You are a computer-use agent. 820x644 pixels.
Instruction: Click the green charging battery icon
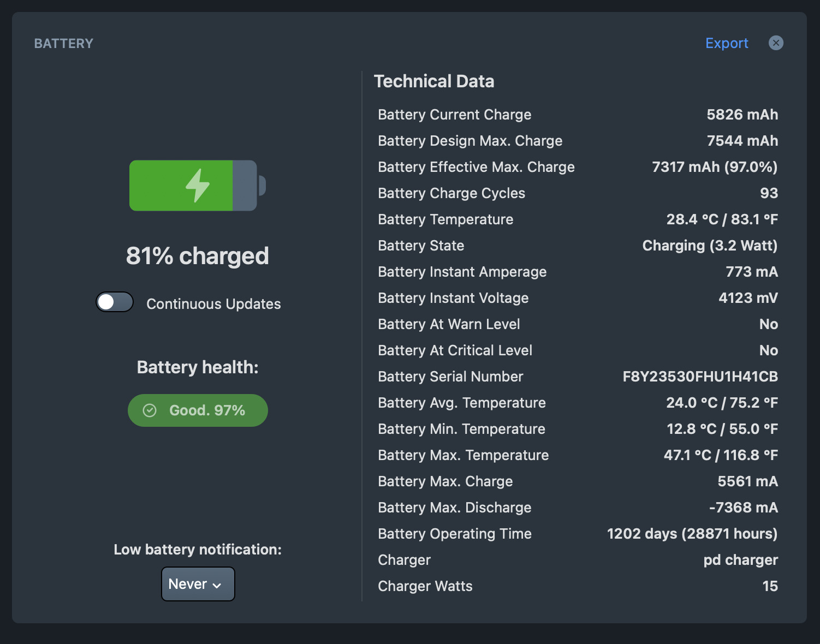(197, 186)
